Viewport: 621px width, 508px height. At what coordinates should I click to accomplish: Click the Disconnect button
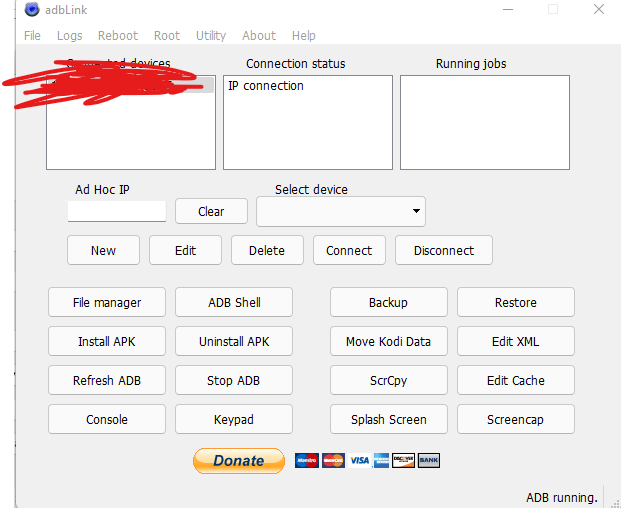click(x=444, y=250)
